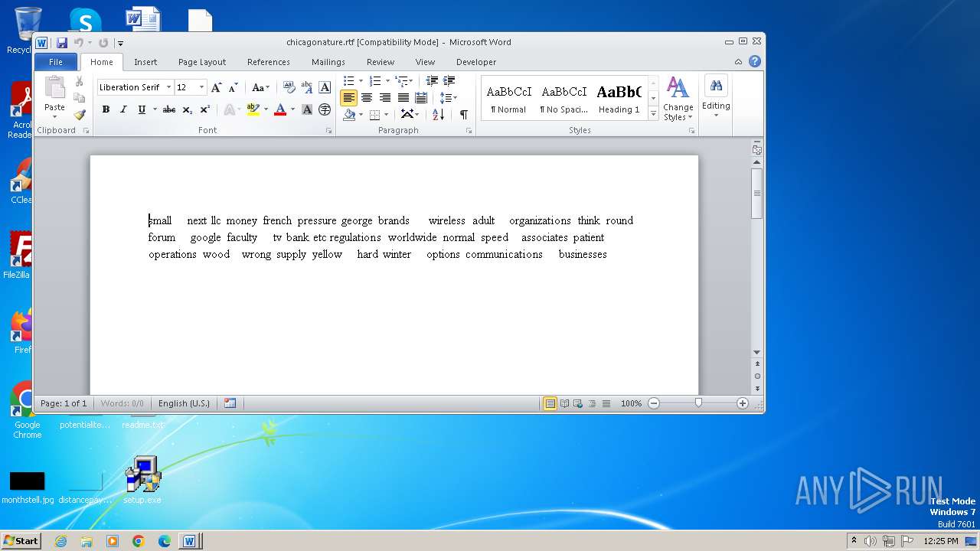Click Grow Font icon

[x=217, y=87]
